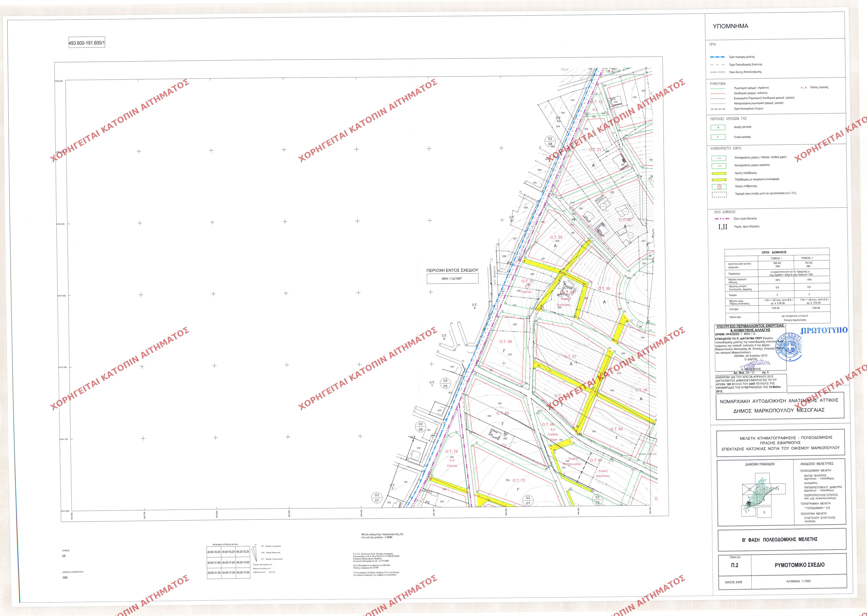Click the magenta building sector boundary sample
The height and width of the screenshot is (616, 867).
[x=718, y=219]
